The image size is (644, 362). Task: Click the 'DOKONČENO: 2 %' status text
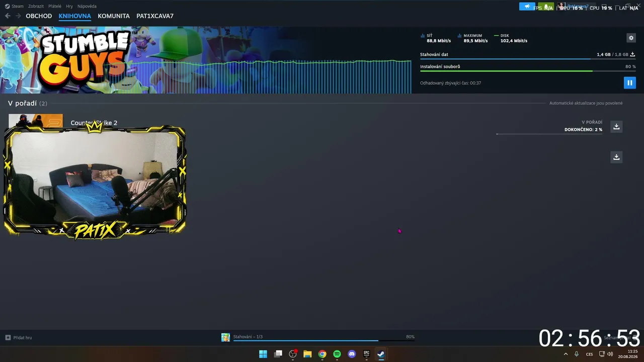(583, 130)
